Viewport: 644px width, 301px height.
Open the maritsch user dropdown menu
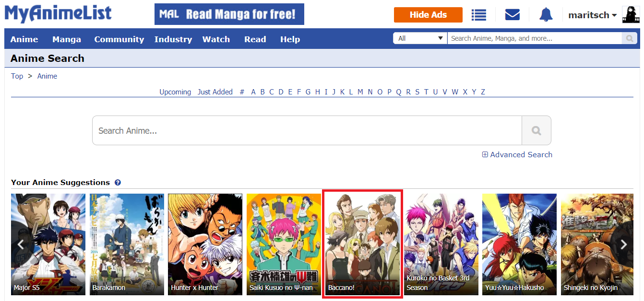pos(592,15)
